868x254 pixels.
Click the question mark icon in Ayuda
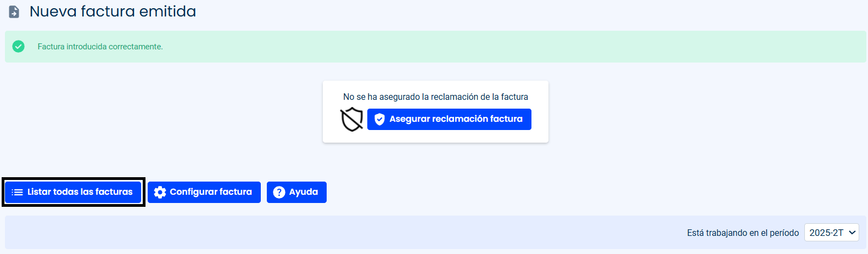pos(279,192)
